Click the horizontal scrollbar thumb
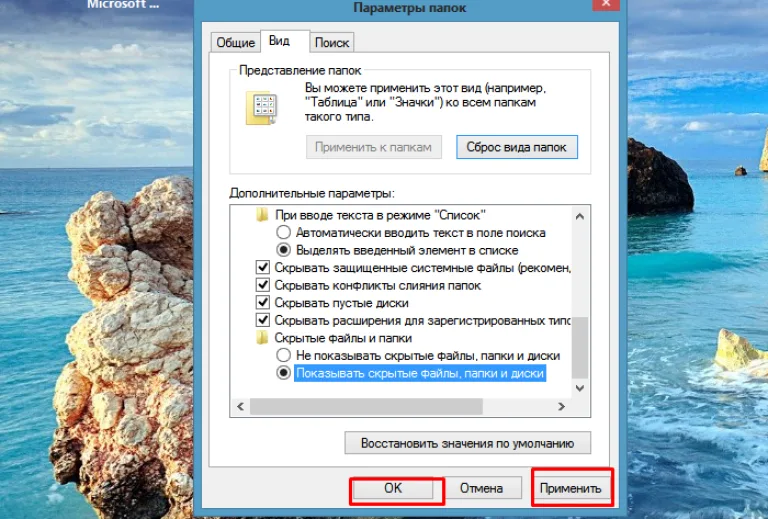 [x=366, y=406]
